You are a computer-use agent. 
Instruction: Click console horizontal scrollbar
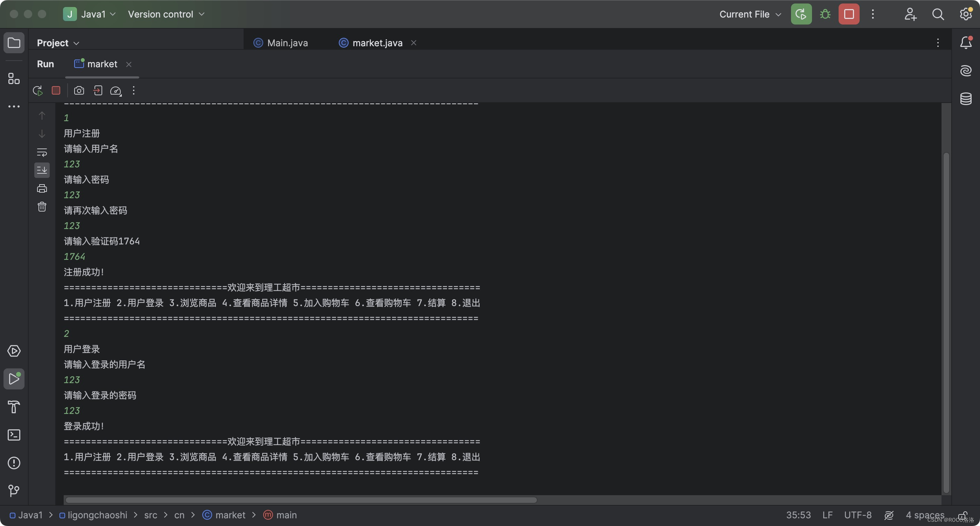tap(301, 500)
